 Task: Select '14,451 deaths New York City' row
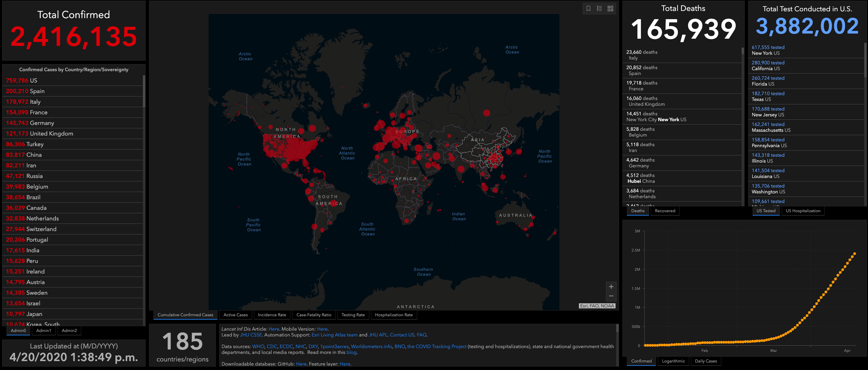click(x=682, y=117)
